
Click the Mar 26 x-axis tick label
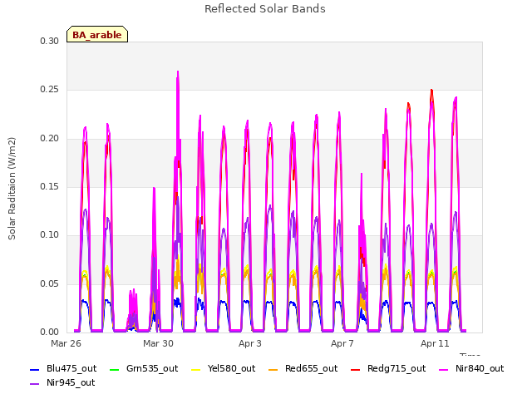click(x=66, y=343)
